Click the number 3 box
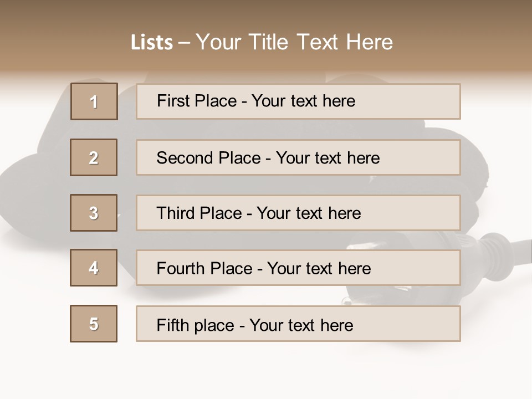This screenshot has height=399, width=532. (x=94, y=213)
